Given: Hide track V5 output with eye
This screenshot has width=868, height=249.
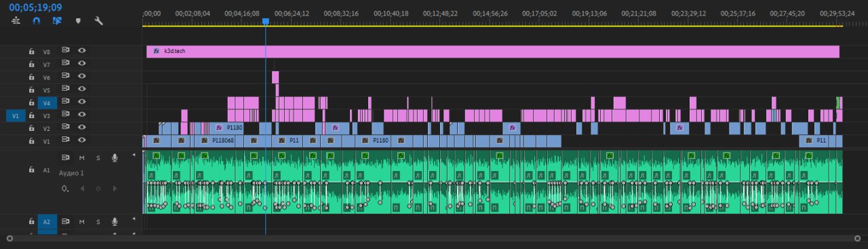Looking at the screenshot, I should tap(82, 88).
